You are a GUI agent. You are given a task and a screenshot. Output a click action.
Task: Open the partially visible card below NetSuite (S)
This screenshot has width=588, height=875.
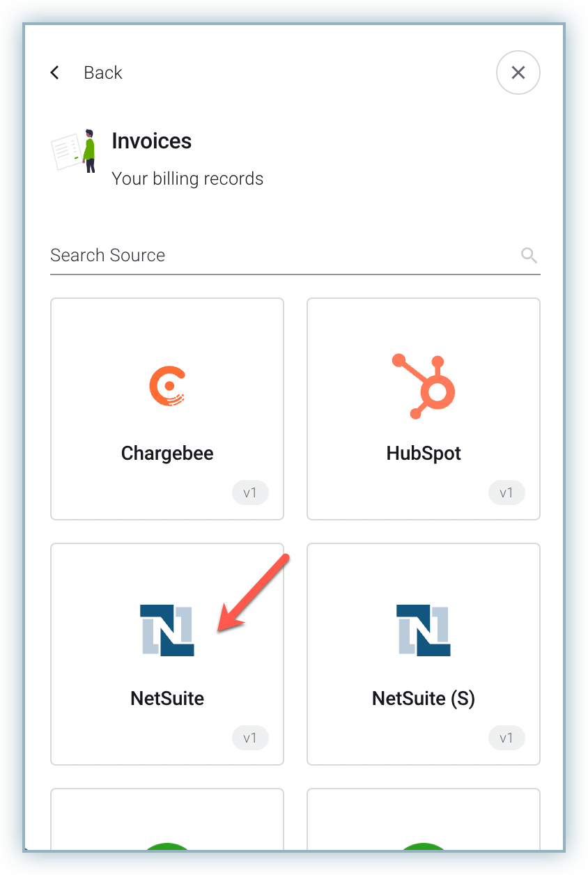click(x=424, y=821)
